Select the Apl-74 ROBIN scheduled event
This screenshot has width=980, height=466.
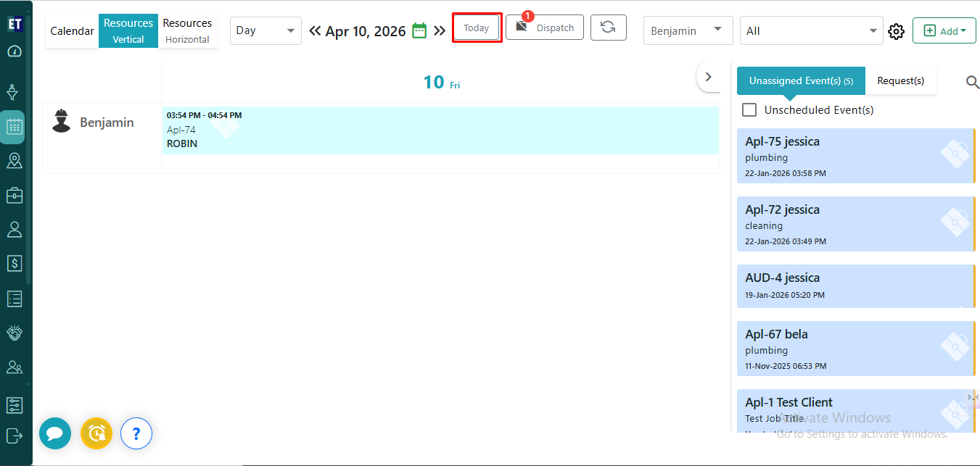click(x=440, y=130)
